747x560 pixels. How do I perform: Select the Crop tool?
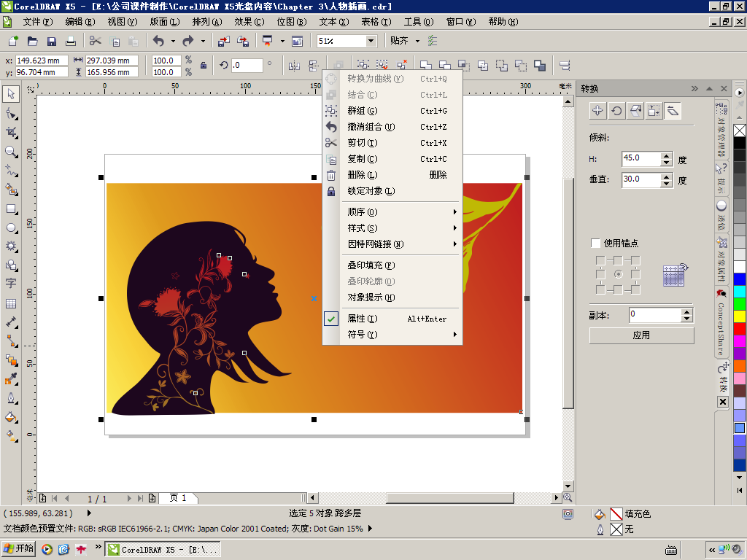click(x=11, y=133)
